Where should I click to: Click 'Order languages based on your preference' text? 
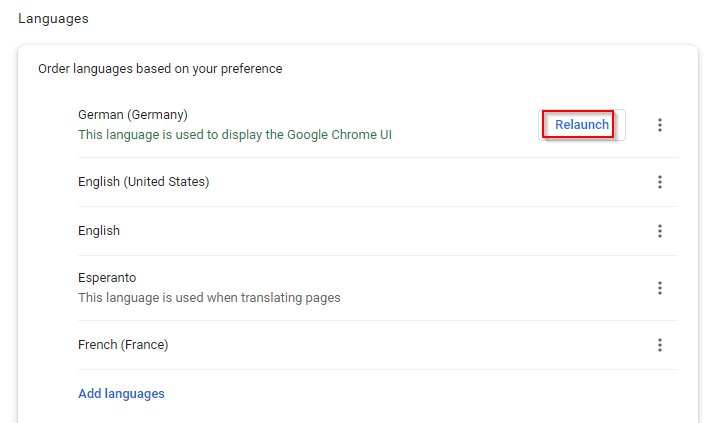coord(160,69)
